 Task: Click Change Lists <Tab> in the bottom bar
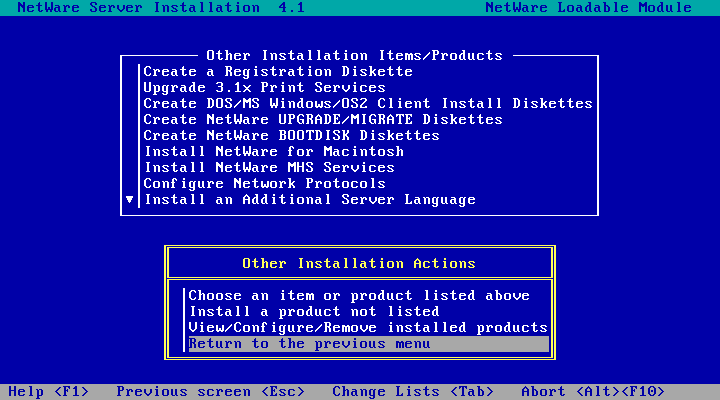coord(413,392)
